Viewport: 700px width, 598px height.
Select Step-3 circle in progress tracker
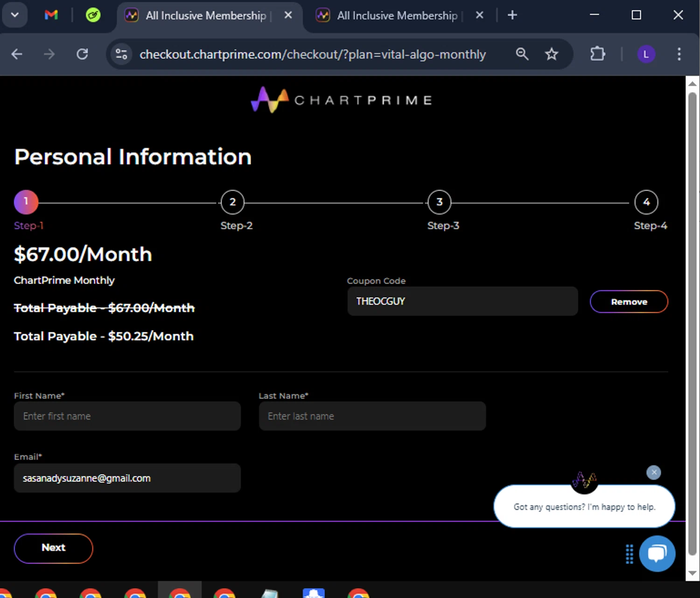tap(440, 202)
